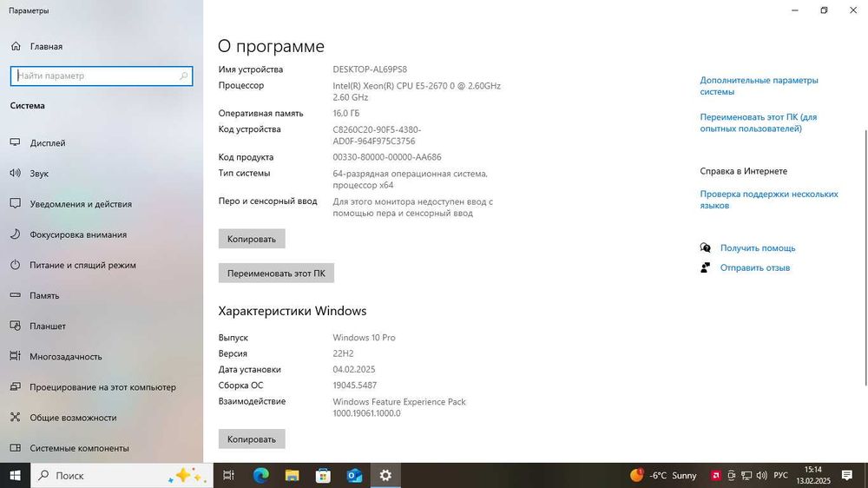Click the settings window vertical scrollbar
The height and width of the screenshot is (488, 868).
click(865, 258)
